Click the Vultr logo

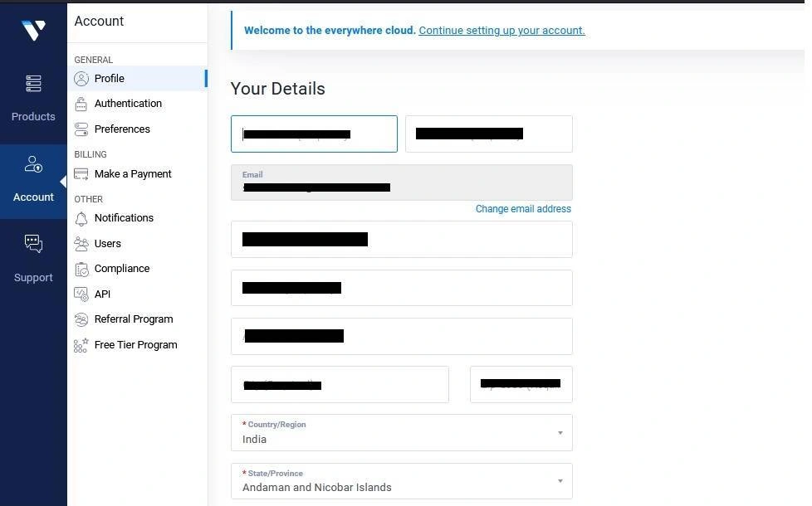point(33,30)
